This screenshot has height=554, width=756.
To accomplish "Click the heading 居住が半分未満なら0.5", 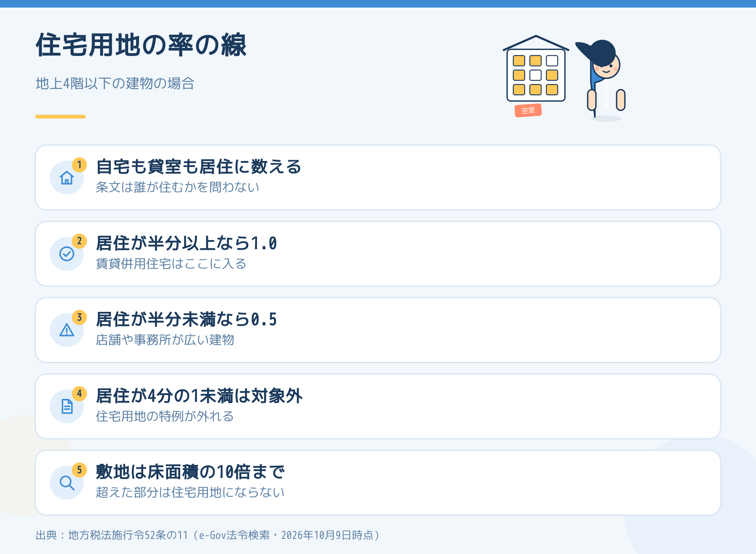I will coord(186,319).
